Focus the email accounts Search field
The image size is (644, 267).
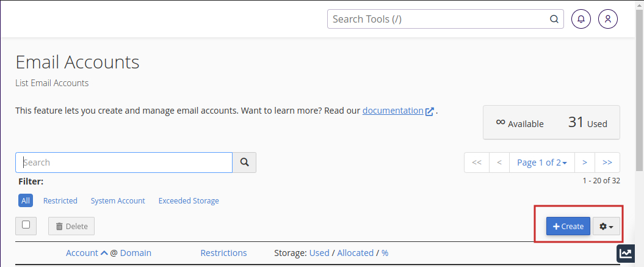coord(124,163)
